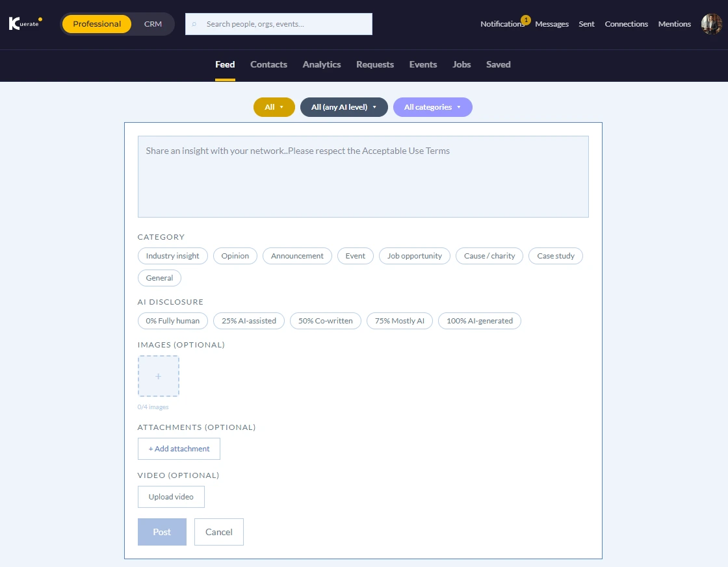Viewport: 728px width, 567px height.
Task: Focus the search people, orgs, events field
Action: click(x=279, y=24)
